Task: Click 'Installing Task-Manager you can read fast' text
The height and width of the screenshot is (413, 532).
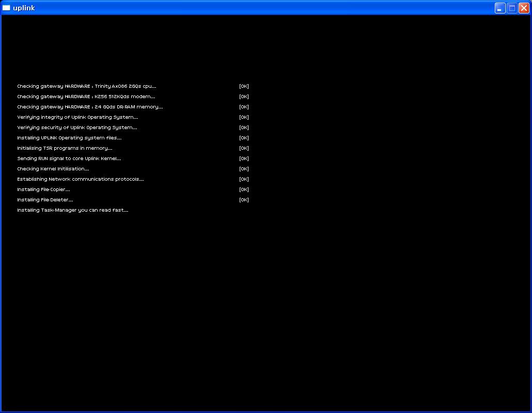Action: pyautogui.click(x=72, y=210)
